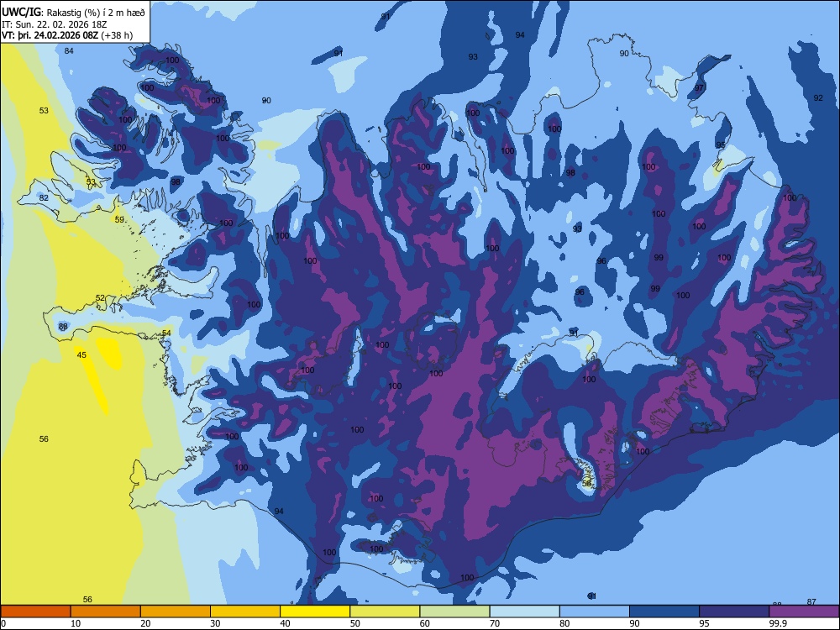Viewport: 840px width, 630px height.
Task: Click the '45' humidity value in the yellow area
Action: pyautogui.click(x=81, y=354)
